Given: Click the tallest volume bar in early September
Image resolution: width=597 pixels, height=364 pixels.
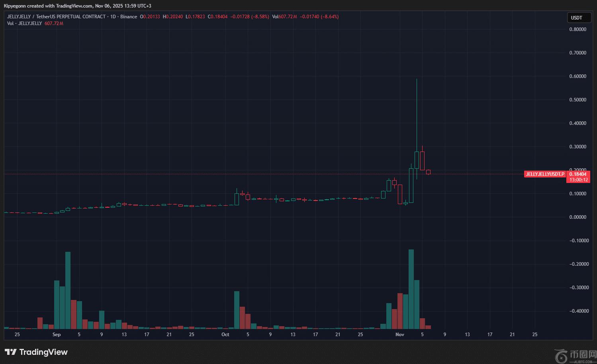Looking at the screenshot, I should tap(68, 290).
